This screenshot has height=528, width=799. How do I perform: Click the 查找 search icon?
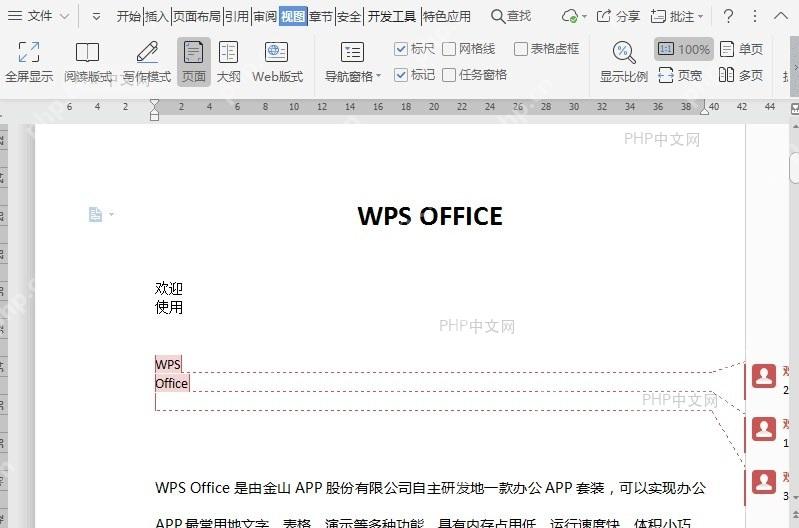[x=497, y=16]
